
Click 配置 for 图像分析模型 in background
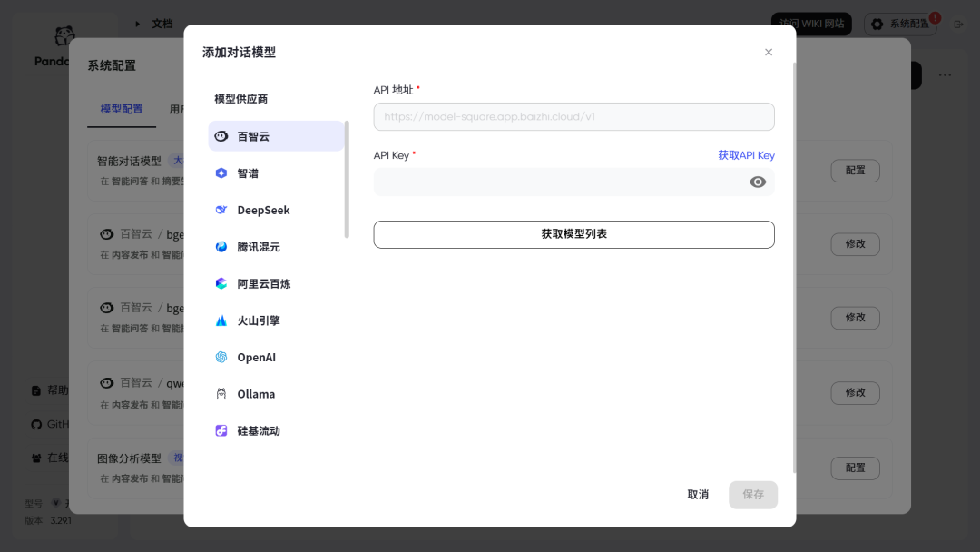coord(855,468)
